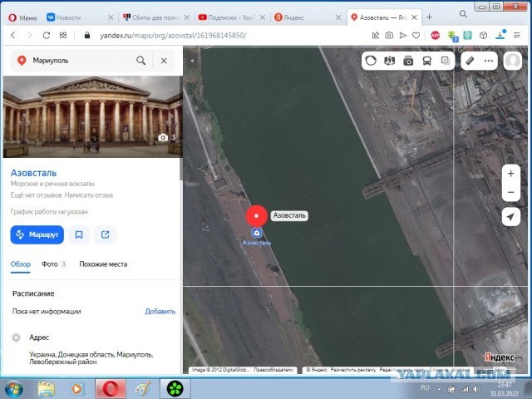Open the three-dots more map menu
Screen dimensions: 532x399
tap(489, 61)
